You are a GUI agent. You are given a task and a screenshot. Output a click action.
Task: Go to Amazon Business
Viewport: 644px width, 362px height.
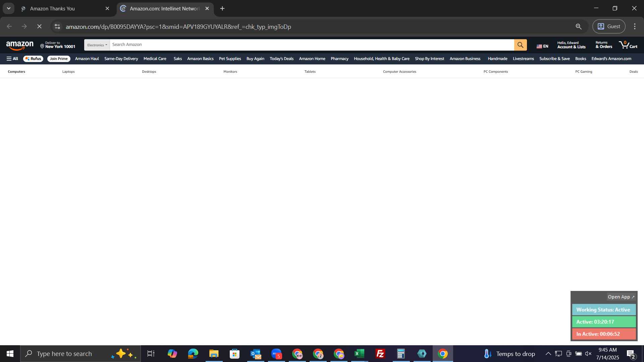[x=465, y=59]
